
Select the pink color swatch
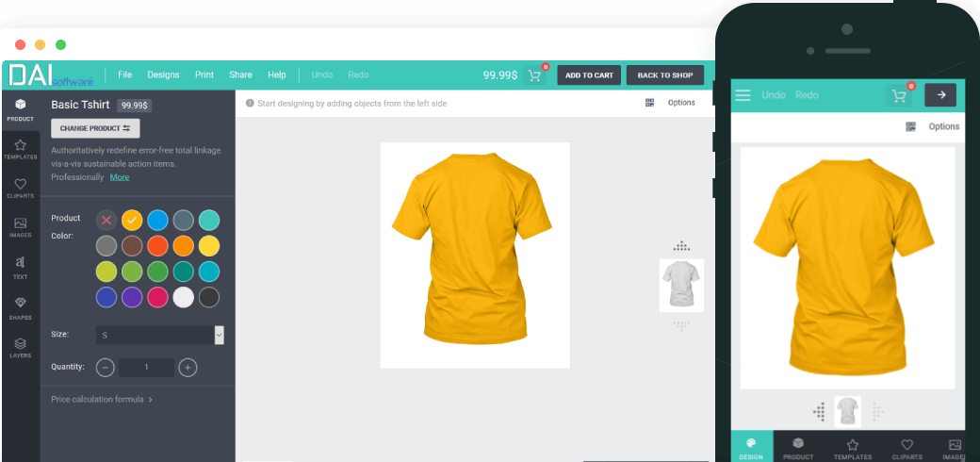click(x=157, y=297)
